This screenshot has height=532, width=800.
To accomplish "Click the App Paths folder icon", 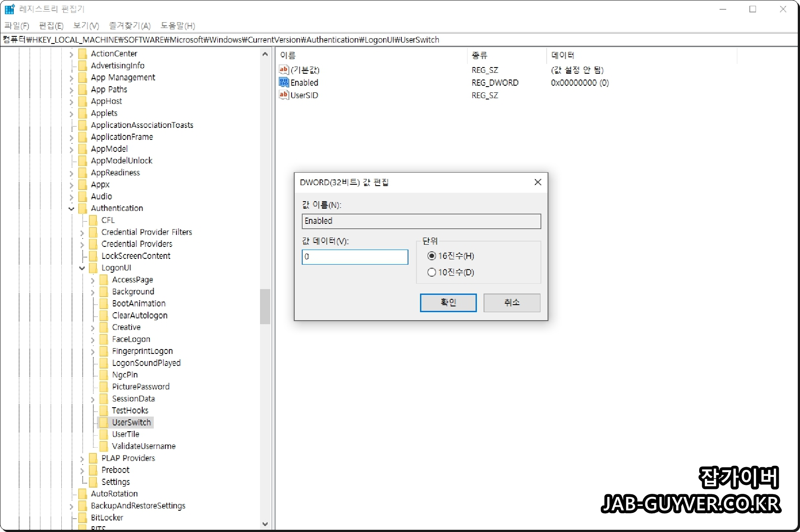I will (x=82, y=89).
